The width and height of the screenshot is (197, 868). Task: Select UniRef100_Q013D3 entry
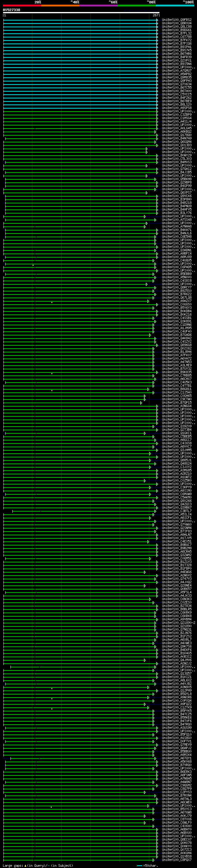coord(176,145)
